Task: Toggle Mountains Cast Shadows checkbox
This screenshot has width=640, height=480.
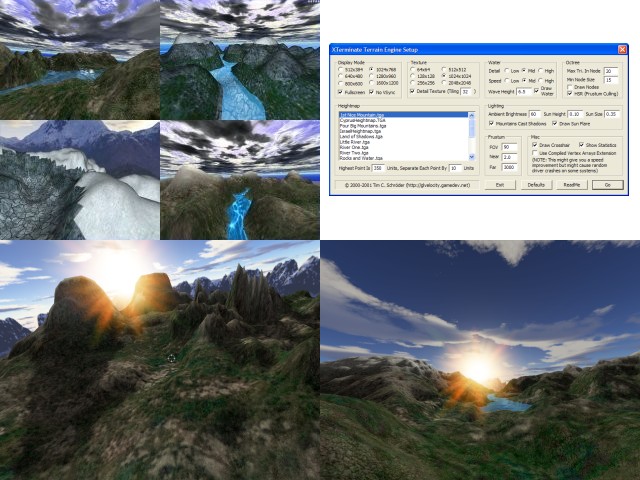Action: (x=491, y=123)
